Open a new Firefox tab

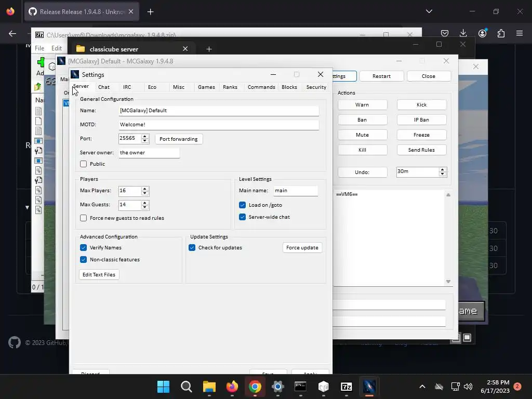coord(151,12)
